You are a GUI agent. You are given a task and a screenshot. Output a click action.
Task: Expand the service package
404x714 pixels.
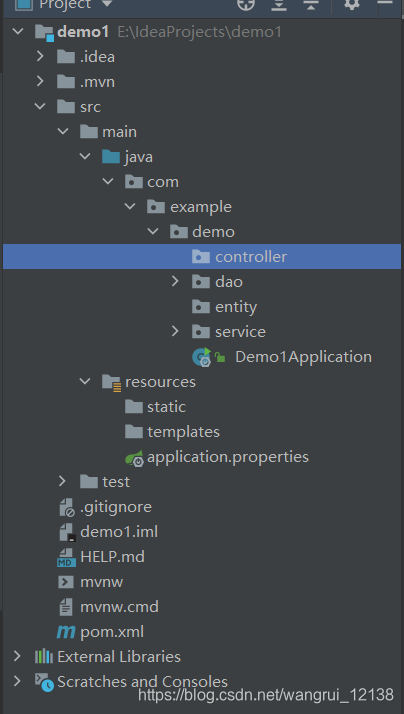(x=175, y=331)
